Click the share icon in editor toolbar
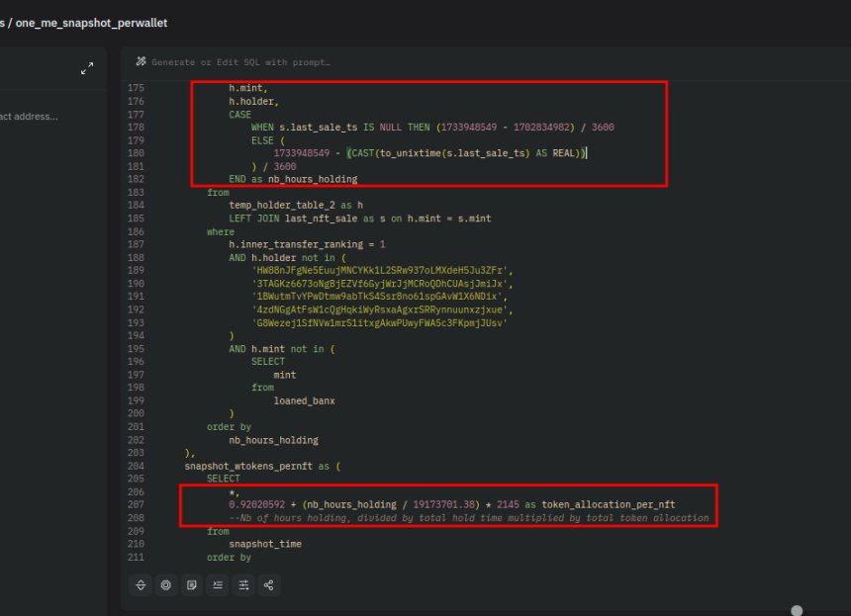Image resolution: width=851 pixels, height=616 pixels. pos(268,585)
